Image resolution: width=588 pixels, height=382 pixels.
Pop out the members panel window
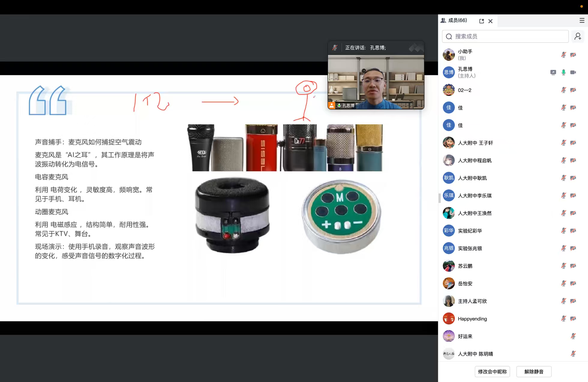point(481,21)
